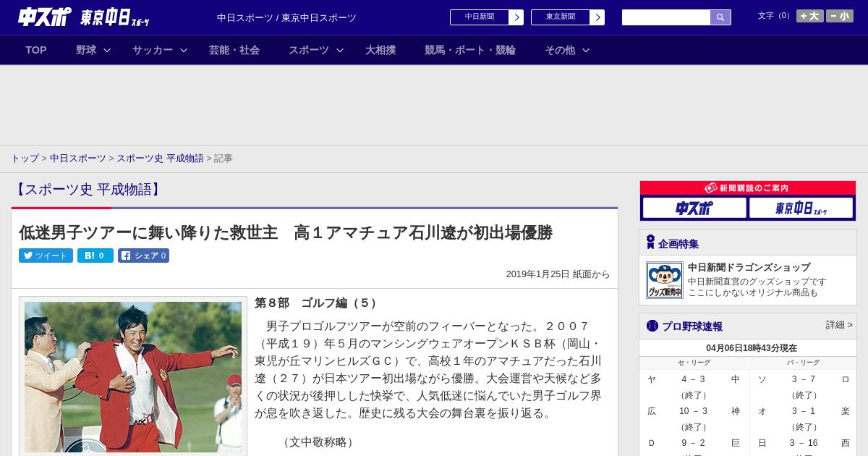
Task: Increase text size with 大 button
Action: click(x=810, y=16)
